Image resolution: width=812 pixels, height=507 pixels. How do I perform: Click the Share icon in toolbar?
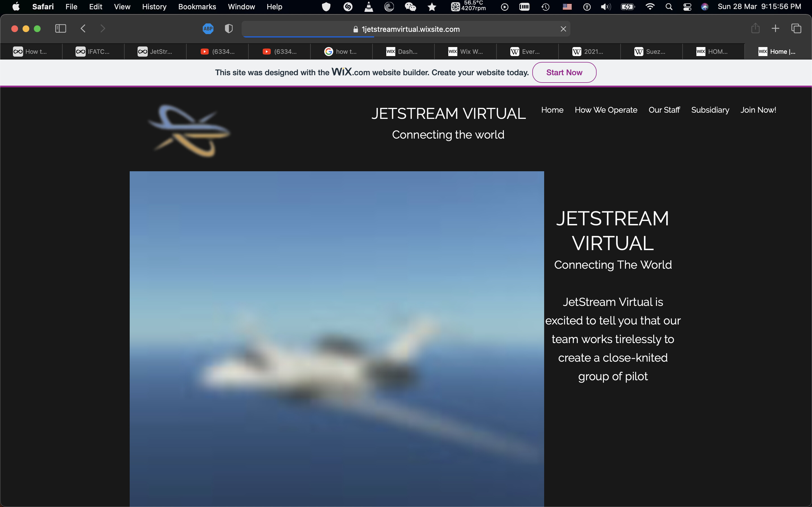(x=755, y=28)
